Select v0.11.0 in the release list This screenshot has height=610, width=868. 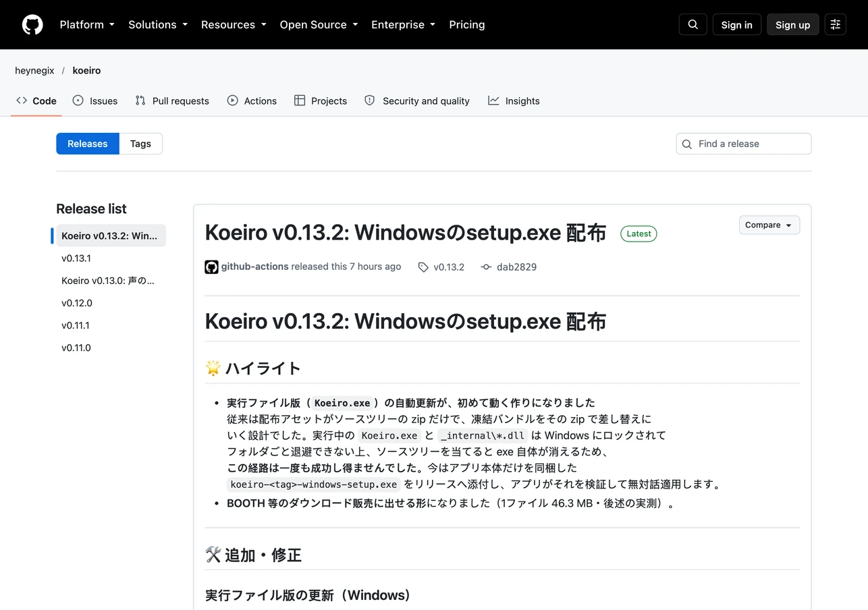[111, 347]
